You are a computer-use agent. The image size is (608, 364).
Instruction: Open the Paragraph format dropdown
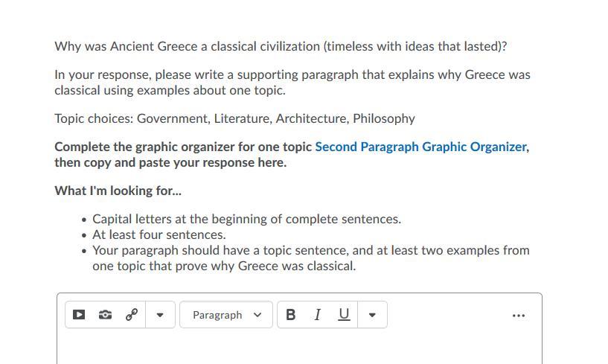tap(226, 315)
